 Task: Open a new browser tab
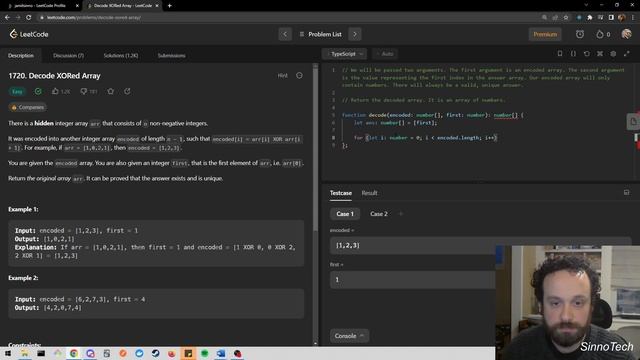point(169,6)
